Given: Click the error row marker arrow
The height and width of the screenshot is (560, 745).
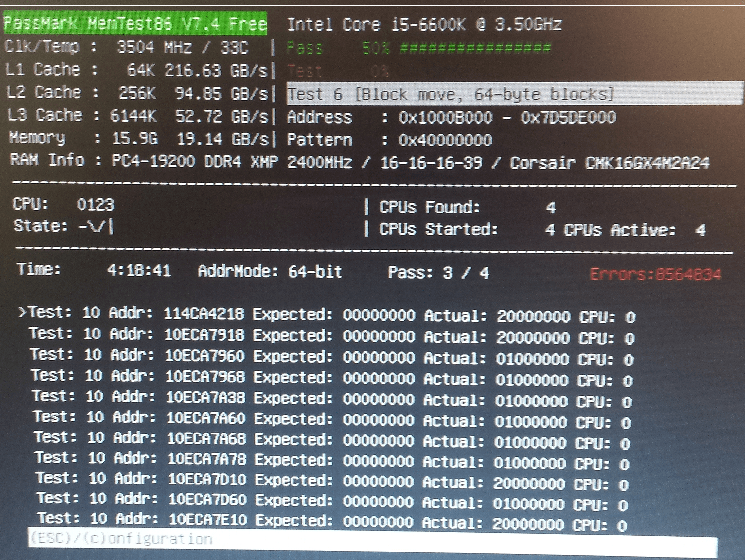Looking at the screenshot, I should [x=23, y=313].
